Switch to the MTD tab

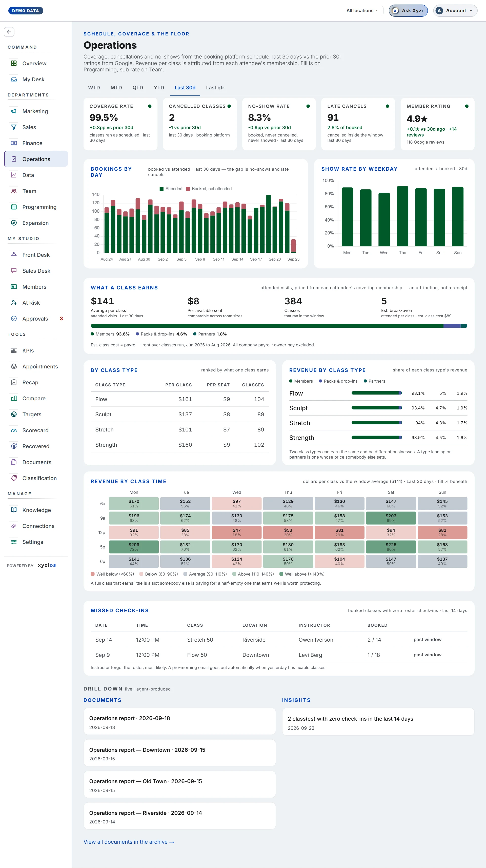[x=116, y=88]
